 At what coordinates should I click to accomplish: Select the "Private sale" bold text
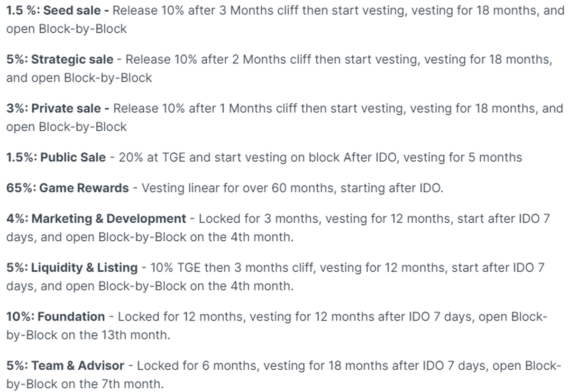[66, 109]
